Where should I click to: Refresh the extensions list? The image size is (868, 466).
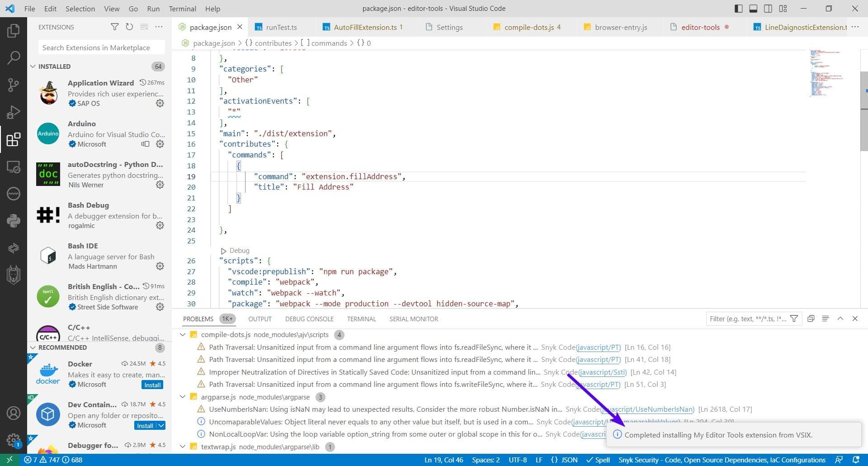coord(129,27)
